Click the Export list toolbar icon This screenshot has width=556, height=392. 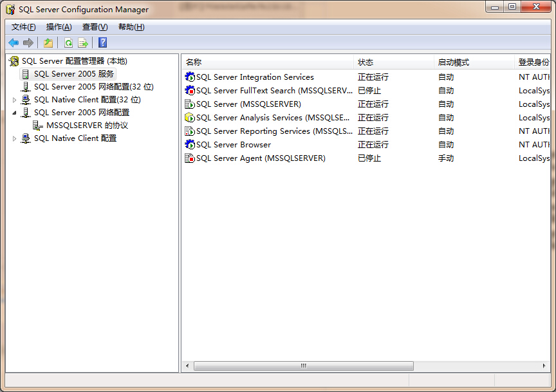83,43
